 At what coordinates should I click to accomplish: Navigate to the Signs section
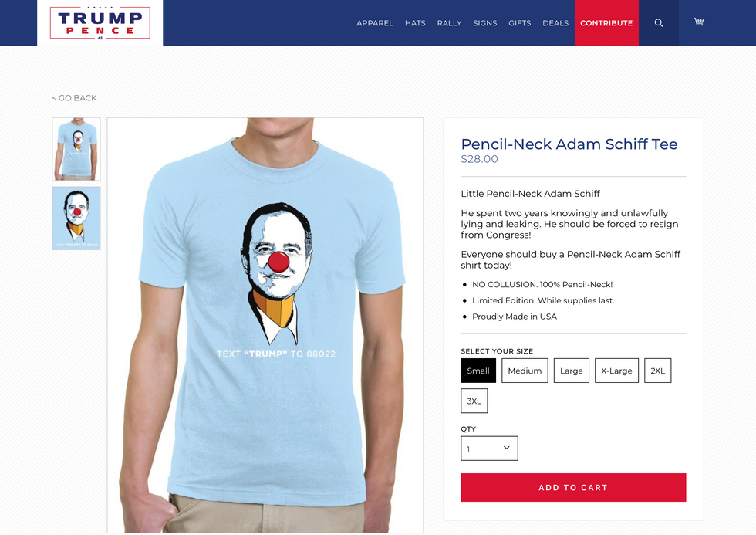[x=484, y=23]
